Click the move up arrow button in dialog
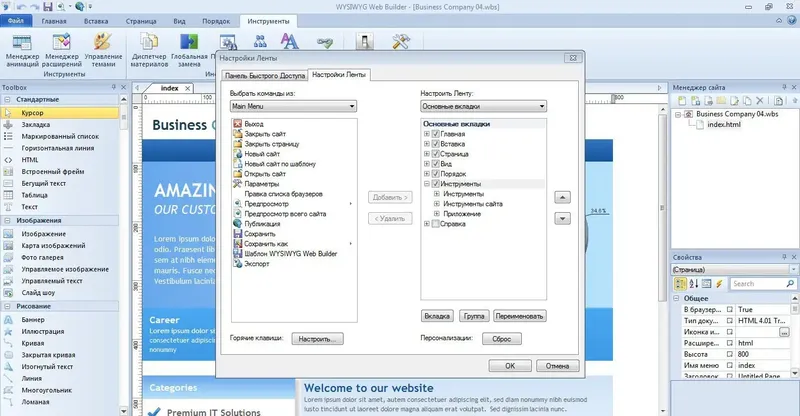The image size is (800, 416). [562, 197]
